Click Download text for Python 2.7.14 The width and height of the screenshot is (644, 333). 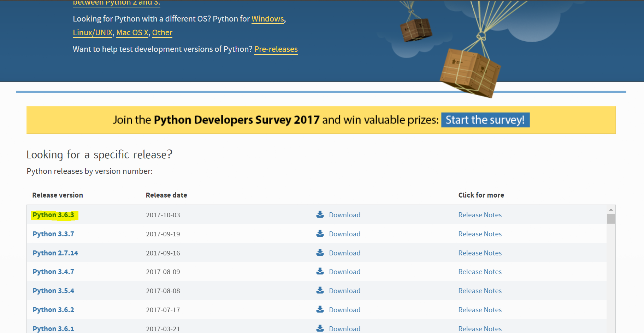point(345,253)
